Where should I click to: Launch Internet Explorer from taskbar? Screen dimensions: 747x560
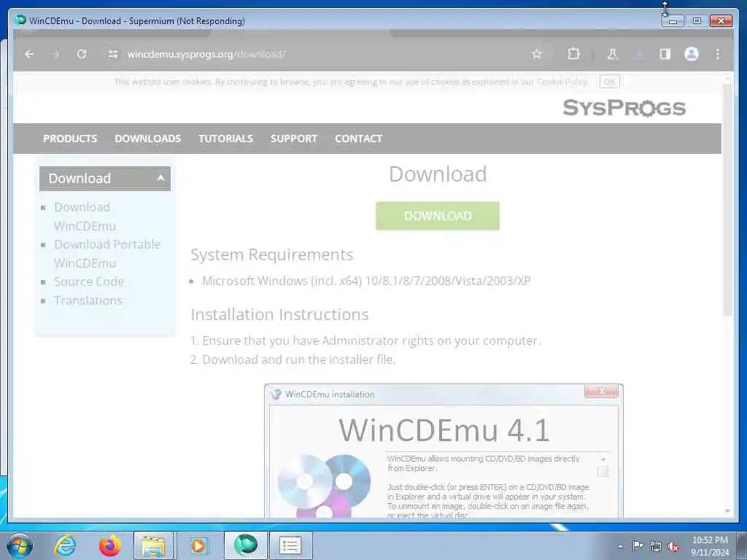click(x=65, y=545)
